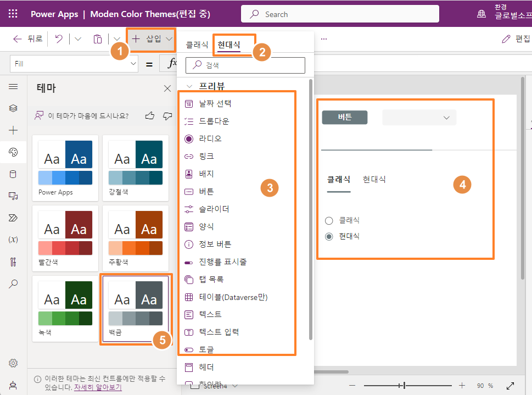Select the 클래식 radio option
The width and height of the screenshot is (532, 395).
(x=329, y=221)
